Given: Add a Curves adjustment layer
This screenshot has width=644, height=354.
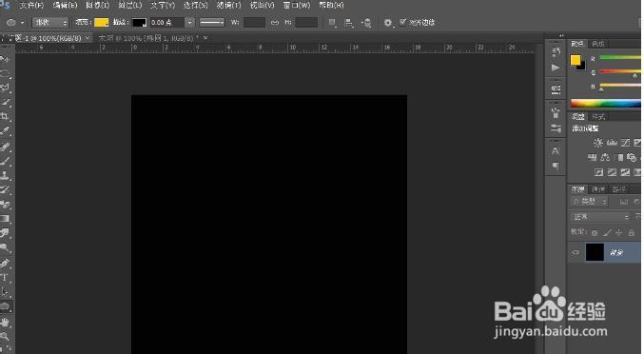Looking at the screenshot, I should [626, 143].
